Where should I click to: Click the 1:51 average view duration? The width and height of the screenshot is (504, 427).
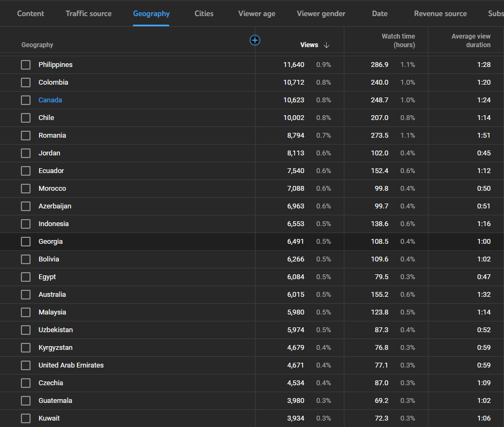coord(484,136)
